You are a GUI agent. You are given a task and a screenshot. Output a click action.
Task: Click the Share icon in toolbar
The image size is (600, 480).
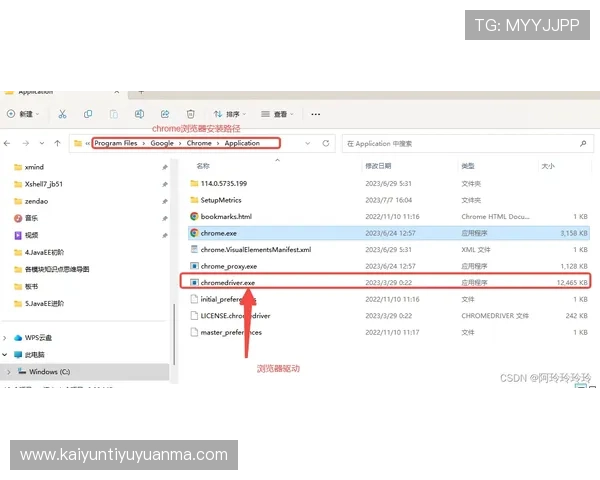click(165, 114)
